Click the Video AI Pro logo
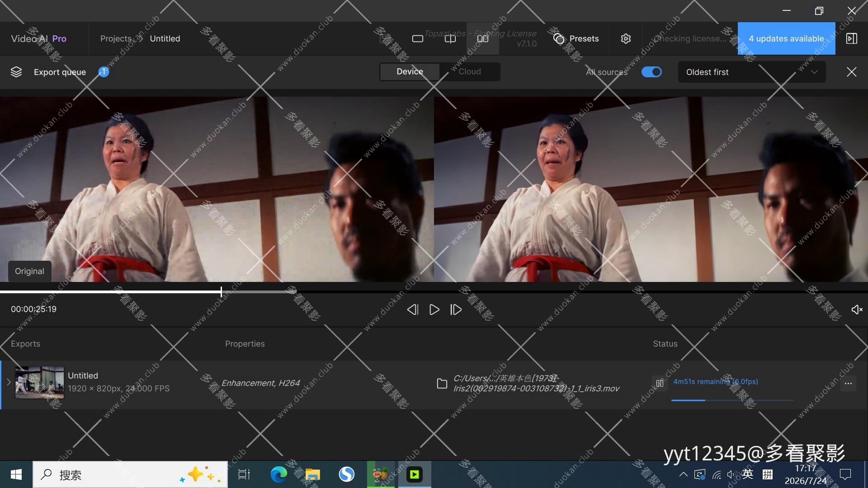This screenshot has height=488, width=868. point(39,39)
